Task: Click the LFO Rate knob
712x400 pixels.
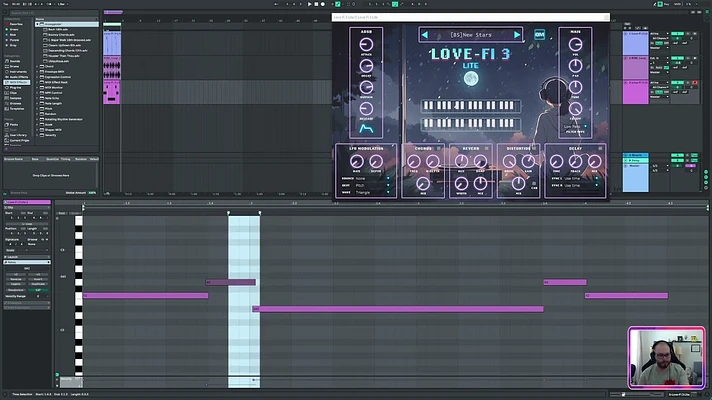Action: 357,161
